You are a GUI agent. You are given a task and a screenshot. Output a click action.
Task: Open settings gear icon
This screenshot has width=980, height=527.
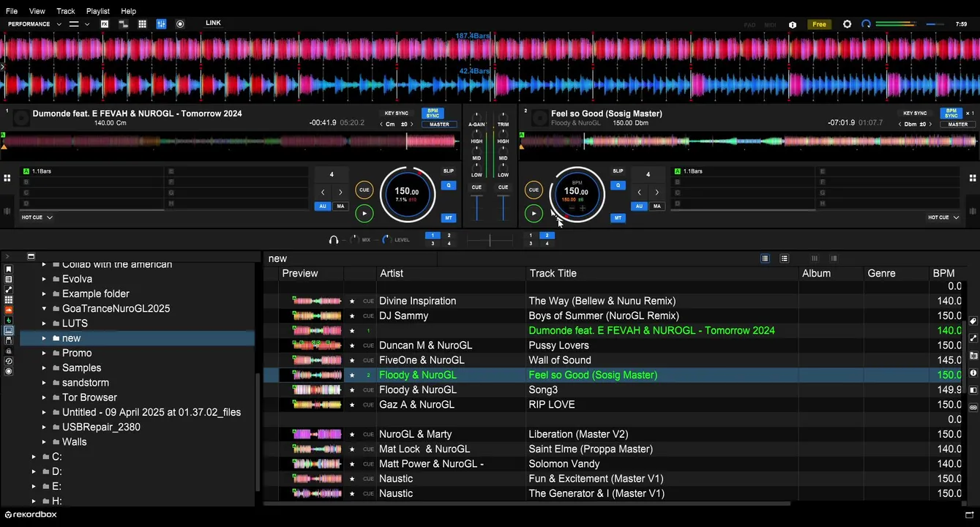848,24
